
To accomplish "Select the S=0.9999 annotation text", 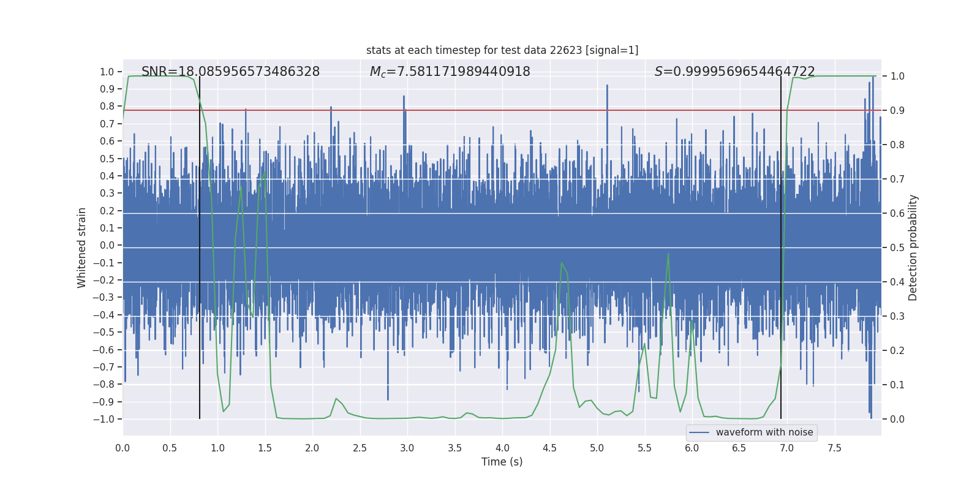I will point(734,72).
